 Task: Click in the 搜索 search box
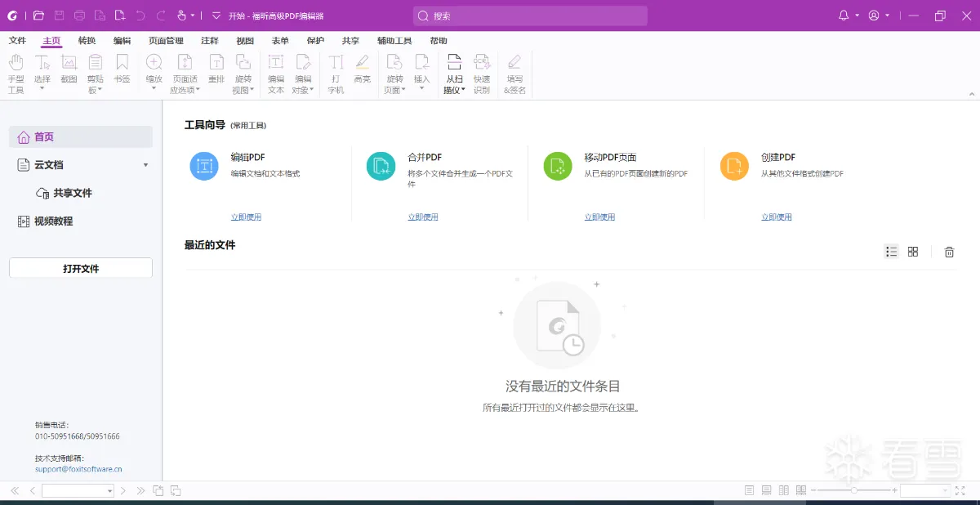tap(530, 16)
